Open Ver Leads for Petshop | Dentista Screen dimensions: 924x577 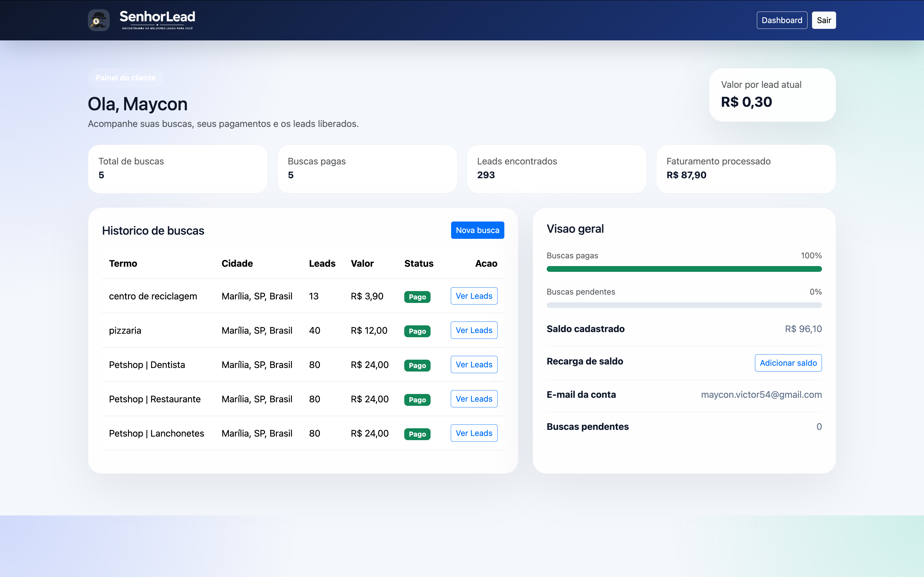pos(474,364)
